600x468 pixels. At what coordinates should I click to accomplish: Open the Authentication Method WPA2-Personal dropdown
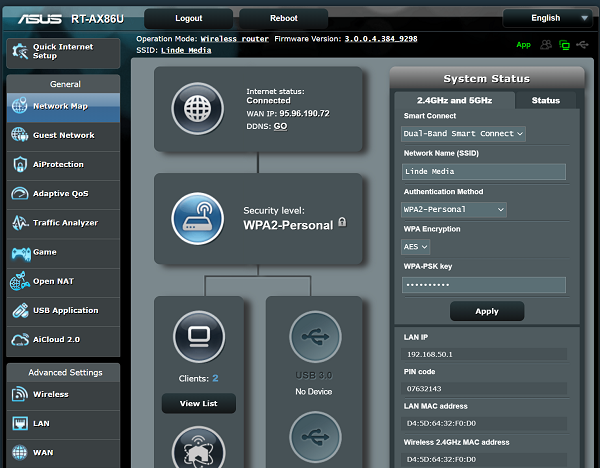454,209
